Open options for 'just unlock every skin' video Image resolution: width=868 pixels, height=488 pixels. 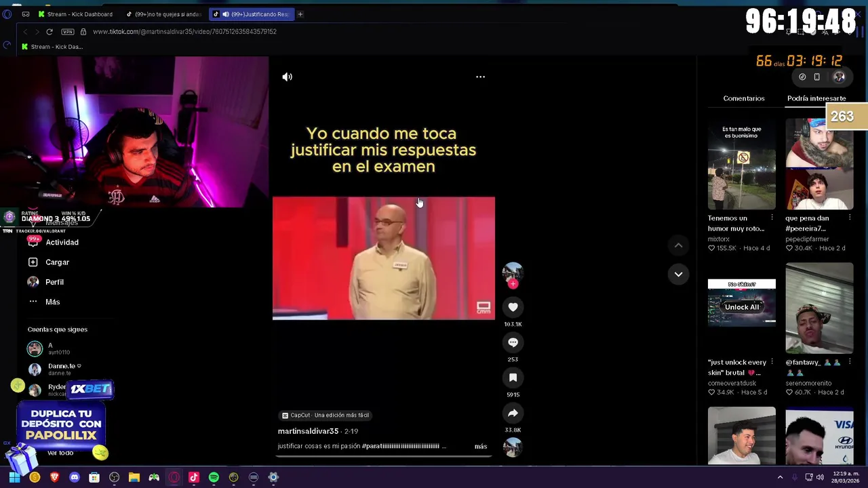coord(772,362)
